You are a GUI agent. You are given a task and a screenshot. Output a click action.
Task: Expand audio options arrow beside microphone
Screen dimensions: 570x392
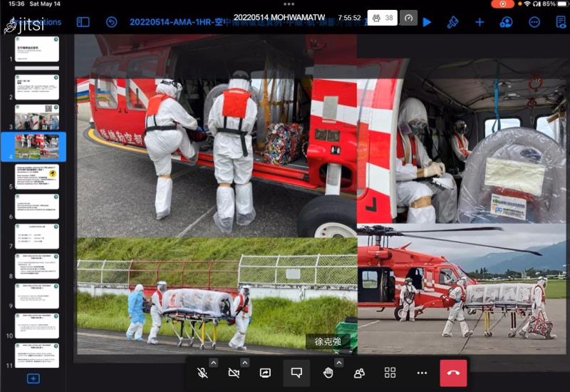[213, 363]
